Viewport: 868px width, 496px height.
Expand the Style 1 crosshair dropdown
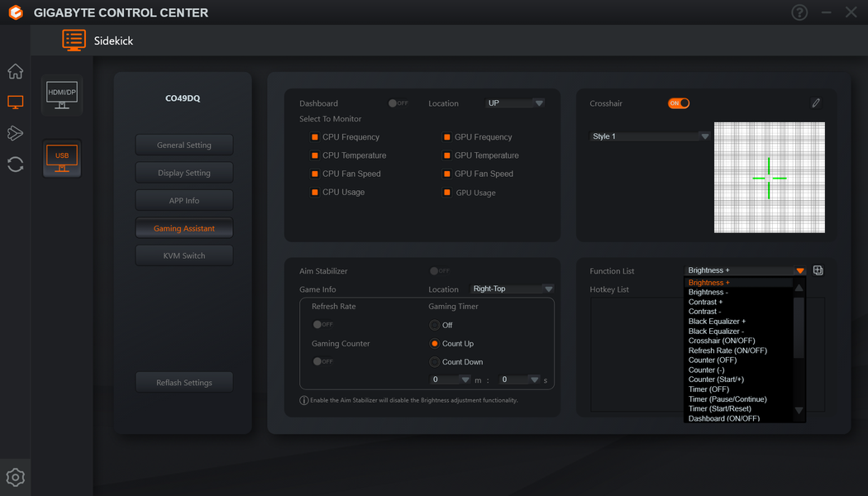click(650, 136)
